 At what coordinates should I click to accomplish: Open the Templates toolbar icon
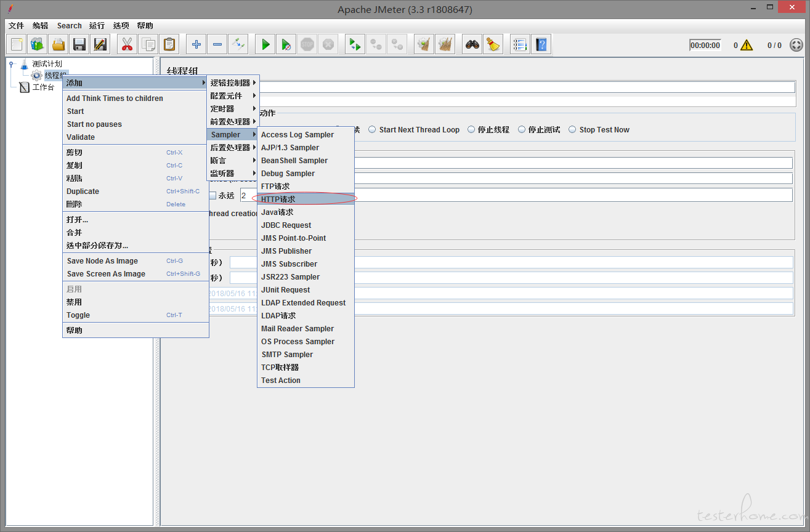point(38,44)
